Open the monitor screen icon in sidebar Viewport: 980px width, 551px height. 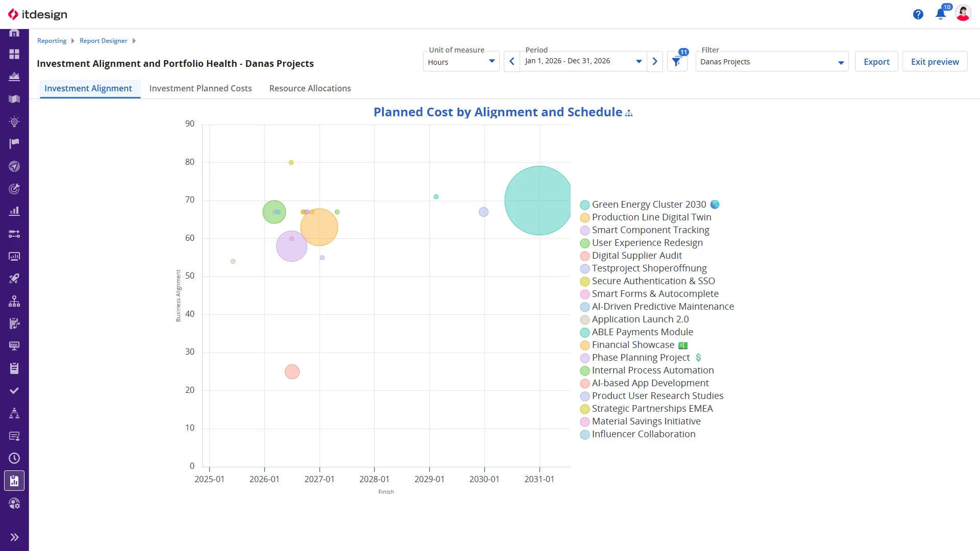coord(14,346)
